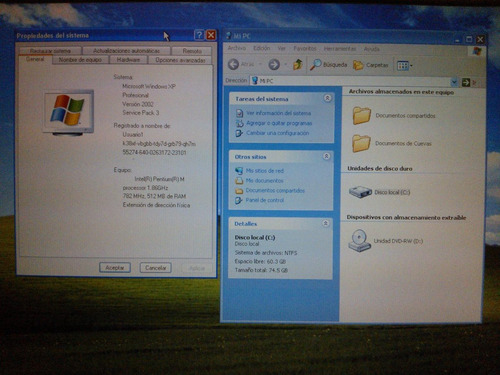Open Panel de control link
Screen dimensions: 500x375
tap(265, 200)
